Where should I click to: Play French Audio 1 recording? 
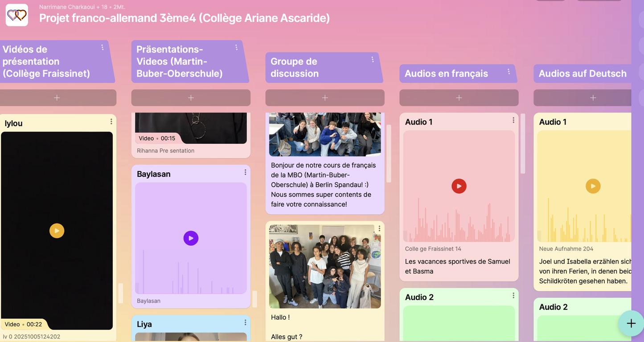coord(459,186)
